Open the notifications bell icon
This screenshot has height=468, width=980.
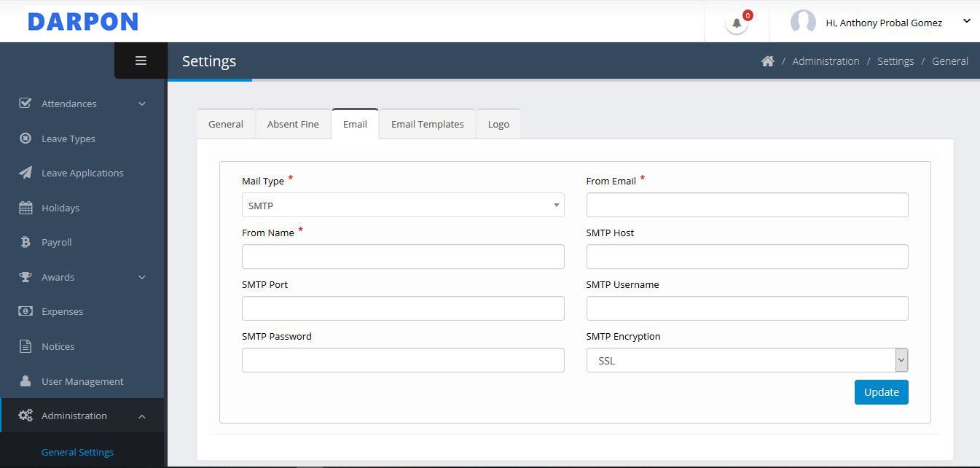737,23
